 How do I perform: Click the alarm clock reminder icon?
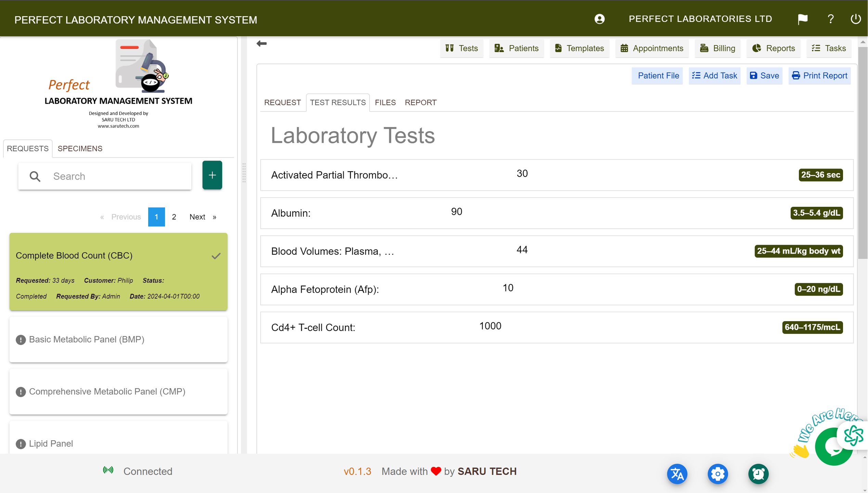tap(758, 474)
